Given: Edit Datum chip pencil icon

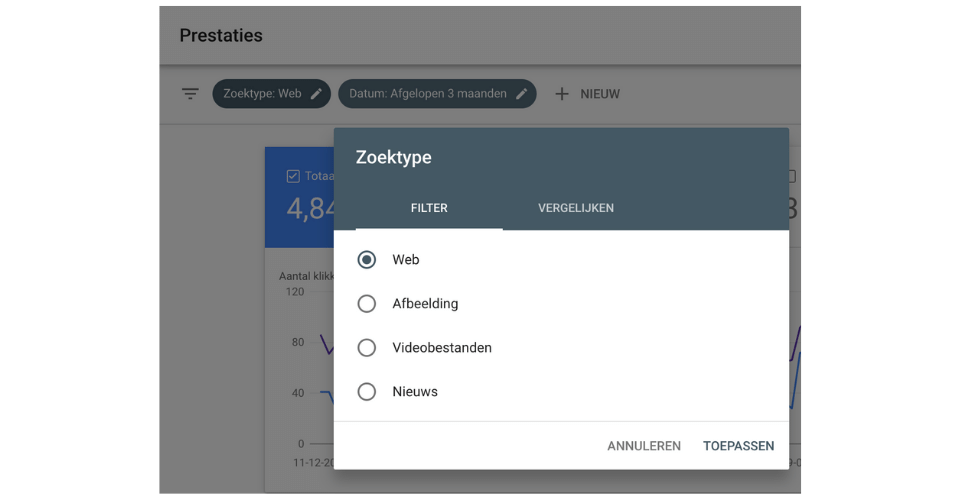Looking at the screenshot, I should point(522,94).
